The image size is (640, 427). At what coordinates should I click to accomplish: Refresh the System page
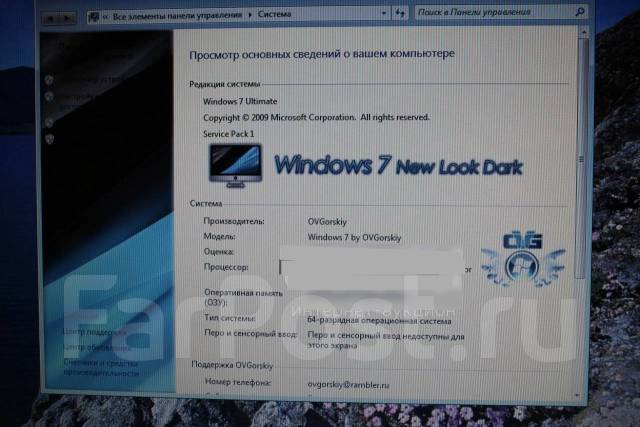[x=400, y=13]
